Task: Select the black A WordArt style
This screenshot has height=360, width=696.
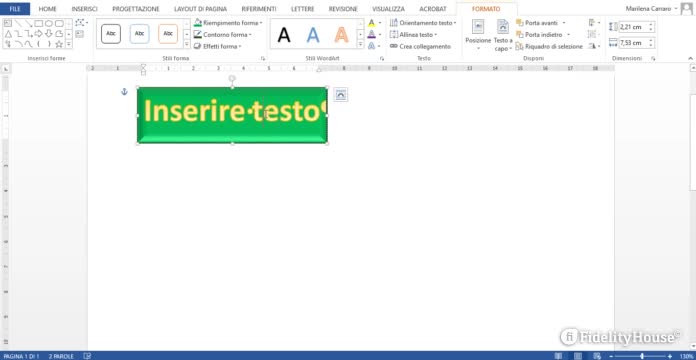Action: (284, 34)
